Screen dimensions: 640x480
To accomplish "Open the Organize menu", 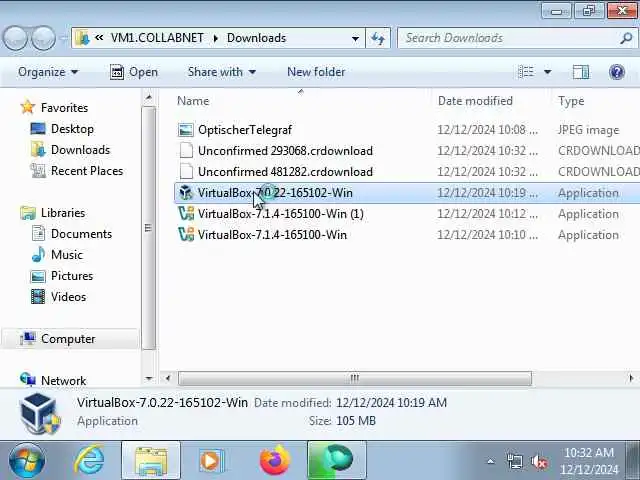I will pos(48,72).
